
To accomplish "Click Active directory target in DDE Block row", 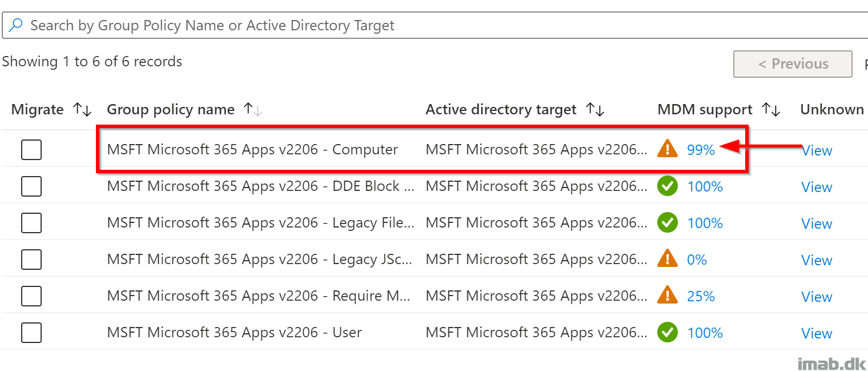I will (537, 186).
